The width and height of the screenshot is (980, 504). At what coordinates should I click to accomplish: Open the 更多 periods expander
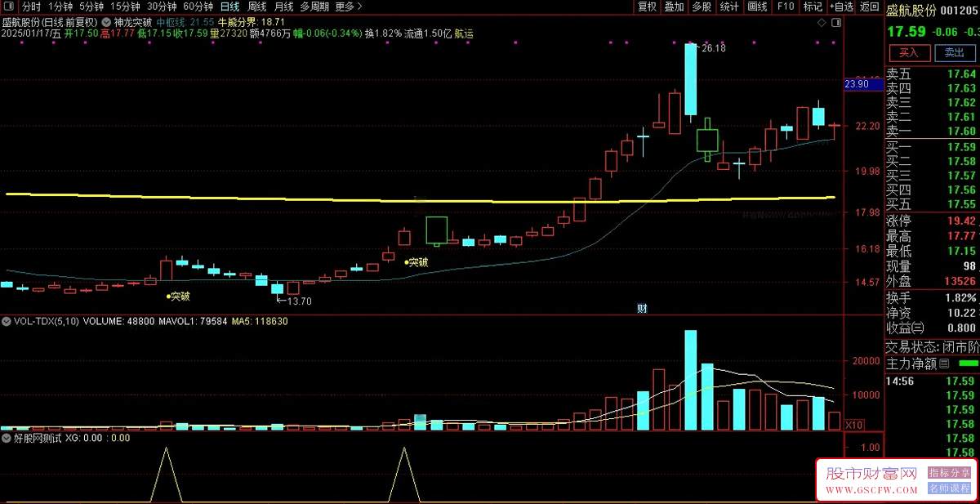pyautogui.click(x=349, y=7)
